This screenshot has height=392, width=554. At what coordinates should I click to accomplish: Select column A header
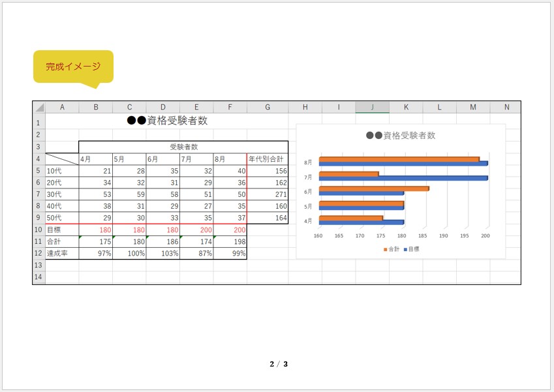click(62, 107)
